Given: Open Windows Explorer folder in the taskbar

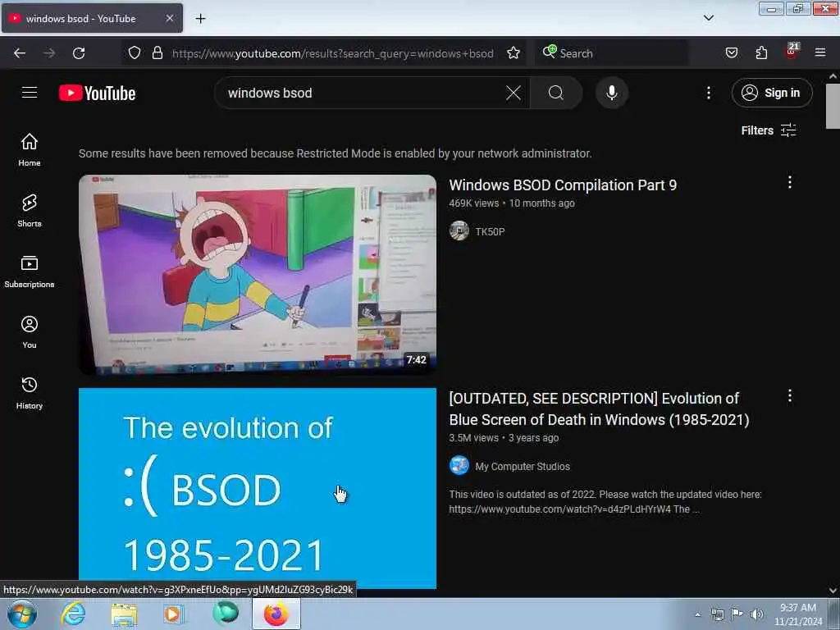Looking at the screenshot, I should 124,614.
